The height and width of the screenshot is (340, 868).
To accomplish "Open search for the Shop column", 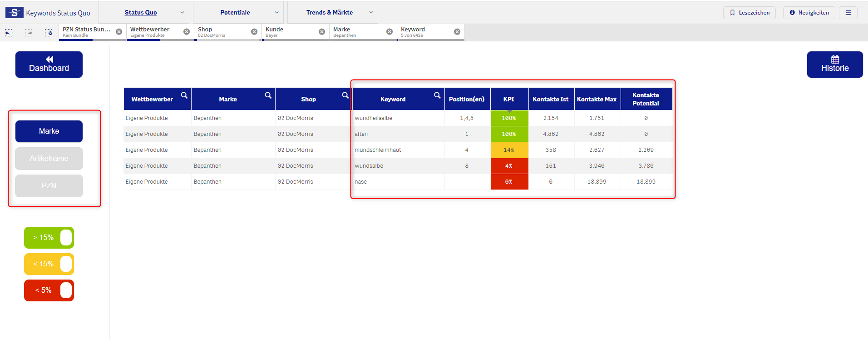I will coord(345,95).
